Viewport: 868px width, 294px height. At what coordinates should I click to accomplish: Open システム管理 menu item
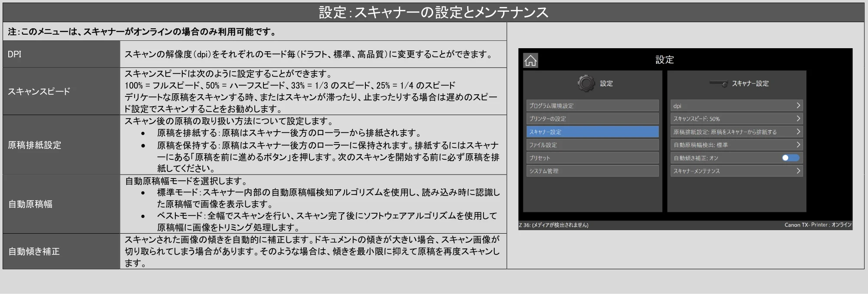(592, 171)
